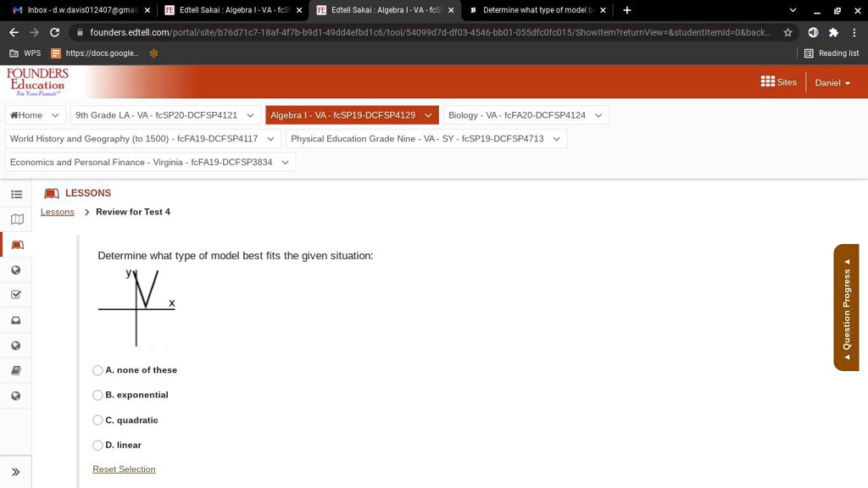Viewport: 868px width, 488px height.
Task: Open Economics and Personal Finance course
Action: [x=142, y=162]
